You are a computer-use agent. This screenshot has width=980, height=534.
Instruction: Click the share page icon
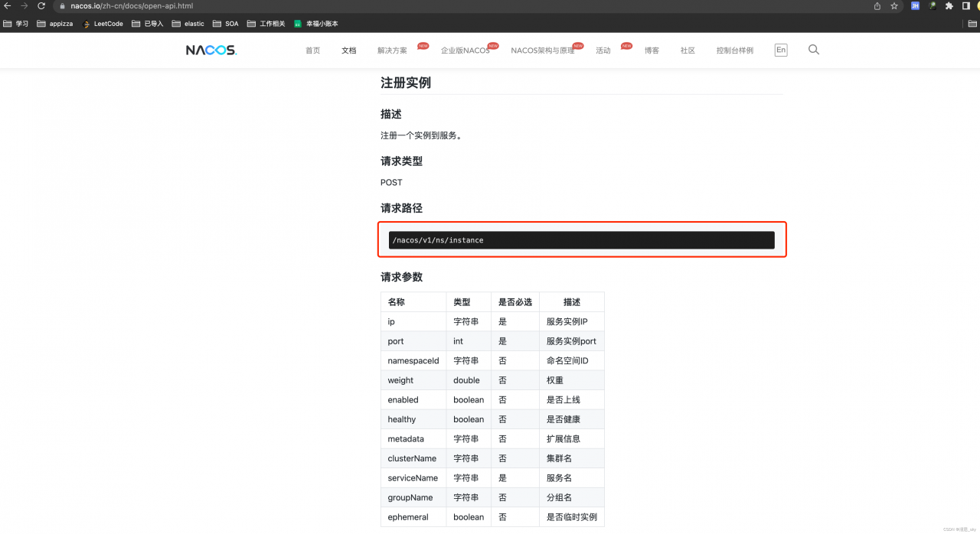[x=877, y=6]
